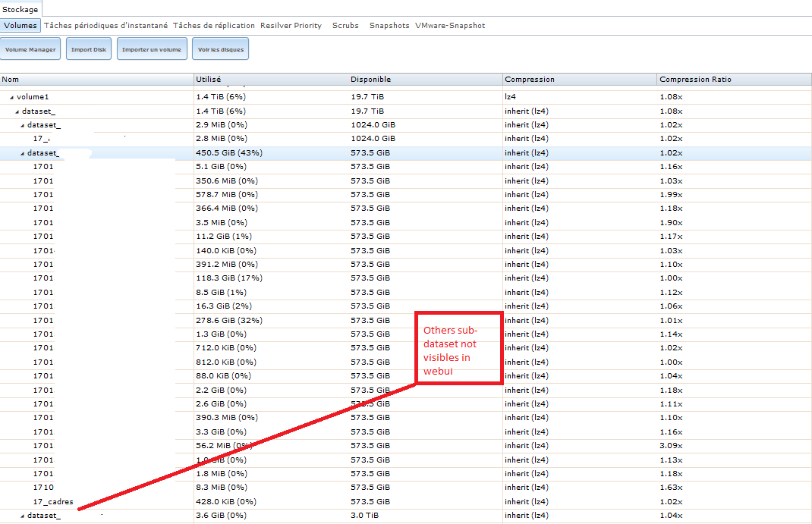Collapse the dataset using 450.5 GiB
This screenshot has width=812, height=524.
tap(23, 153)
